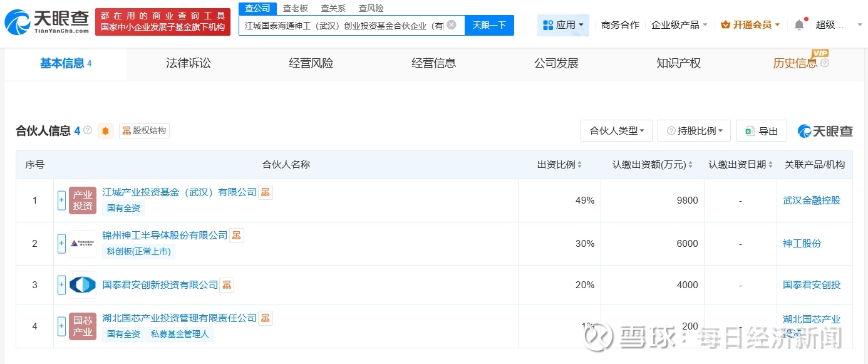Open equity structure icon for 湖北国芯产业投资管理
Viewport: 868px width, 364px height.
(266, 318)
